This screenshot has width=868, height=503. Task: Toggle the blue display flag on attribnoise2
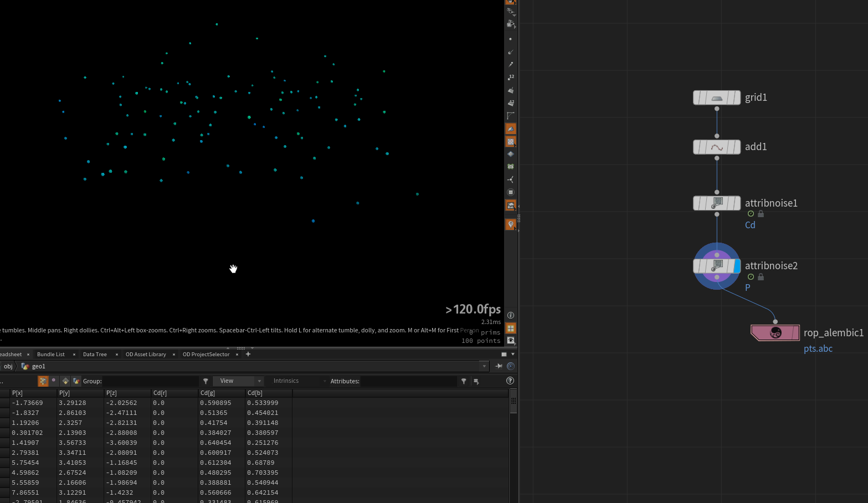[x=737, y=266]
